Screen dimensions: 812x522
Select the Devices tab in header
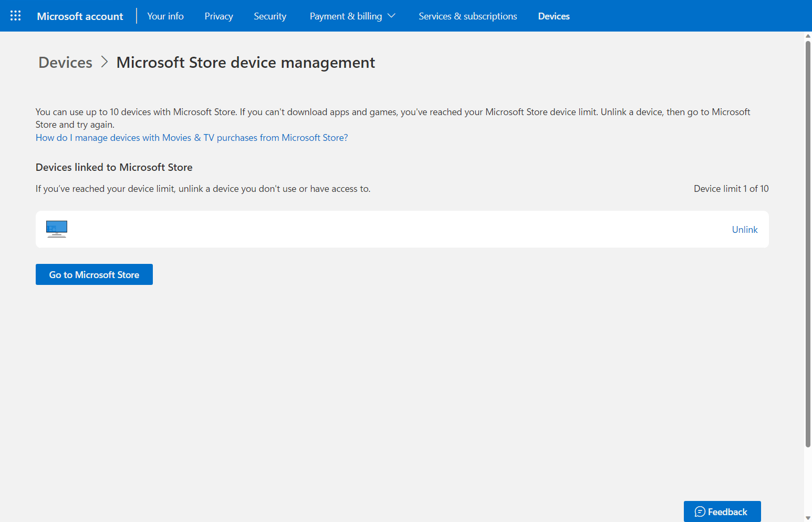554,16
